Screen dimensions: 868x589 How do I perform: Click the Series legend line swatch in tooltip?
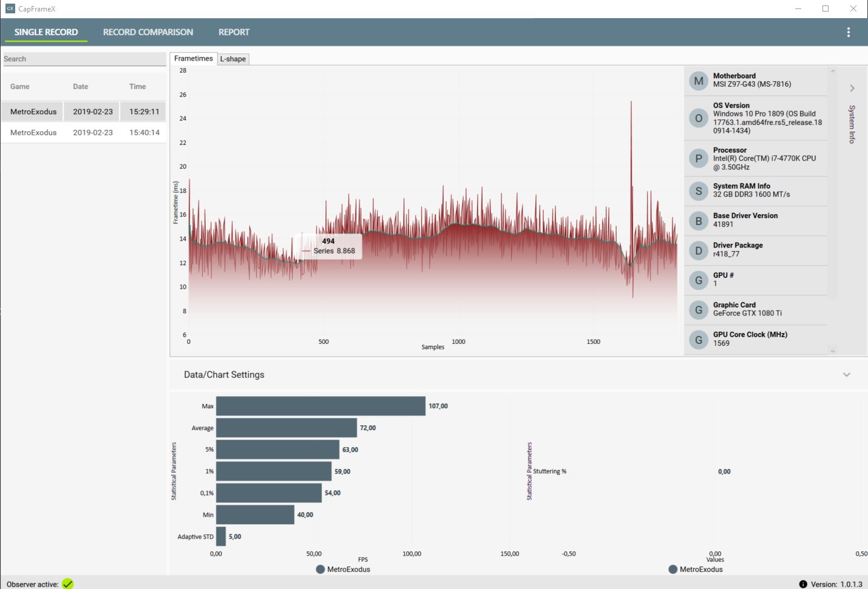click(x=307, y=251)
